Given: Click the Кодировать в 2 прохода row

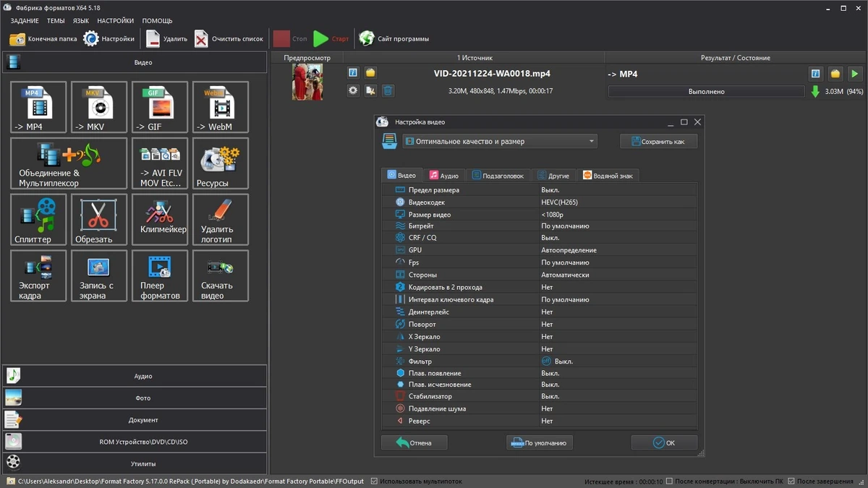Looking at the screenshot, I should (540, 287).
